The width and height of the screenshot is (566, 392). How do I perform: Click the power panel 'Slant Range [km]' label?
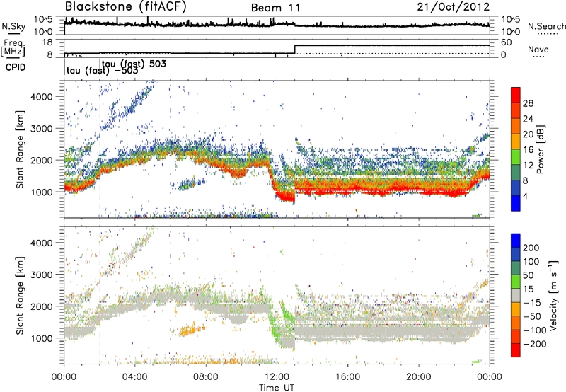(20, 149)
